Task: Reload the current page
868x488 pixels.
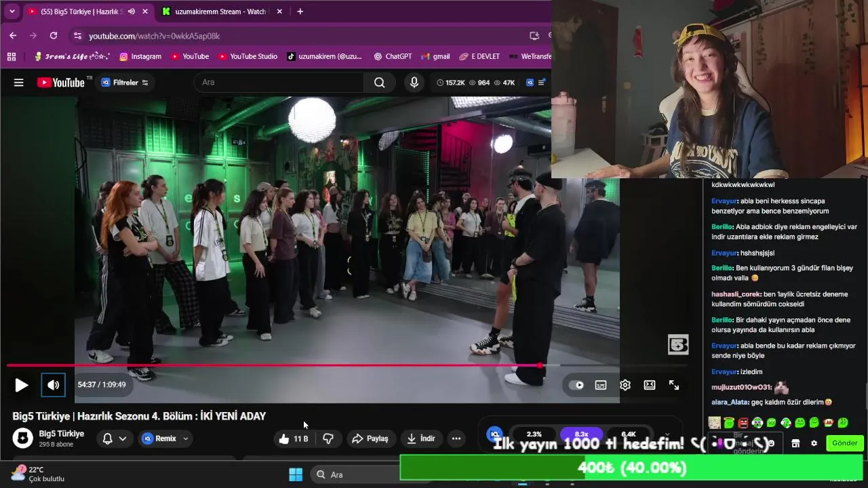Action: tap(54, 36)
